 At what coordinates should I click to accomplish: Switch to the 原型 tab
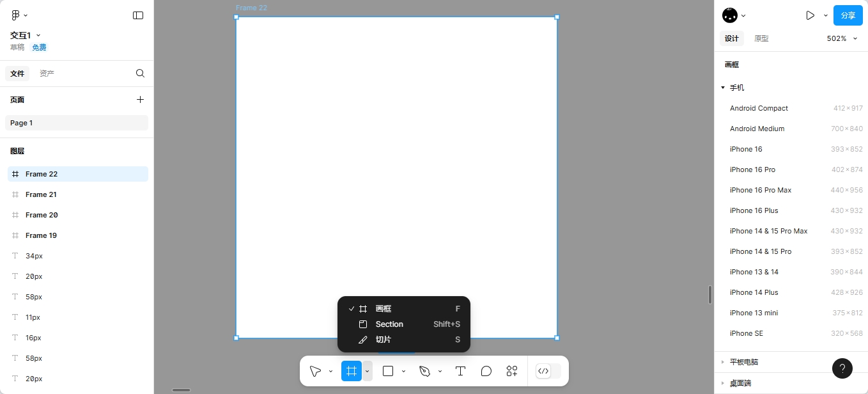pyautogui.click(x=761, y=38)
